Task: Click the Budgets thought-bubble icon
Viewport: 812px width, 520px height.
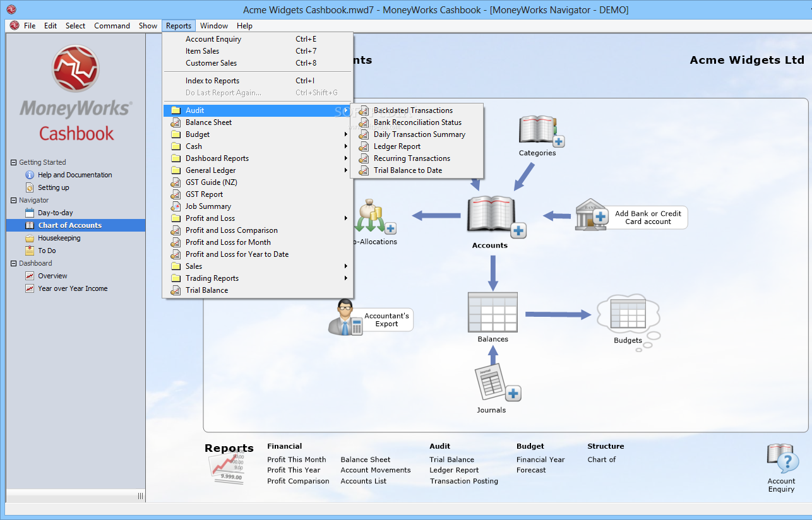Action: (628, 314)
